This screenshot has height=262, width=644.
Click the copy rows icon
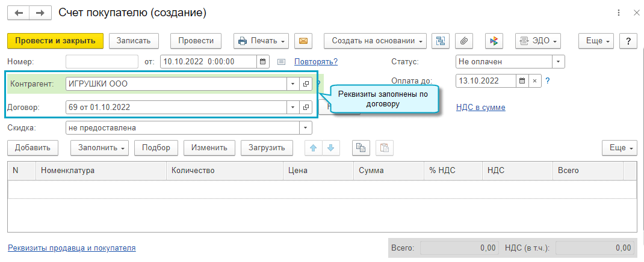[361, 148]
